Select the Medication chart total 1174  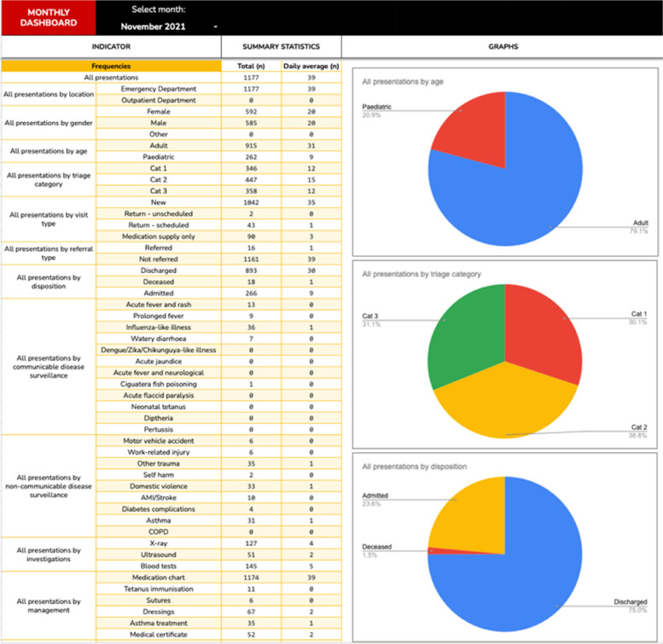(x=251, y=577)
